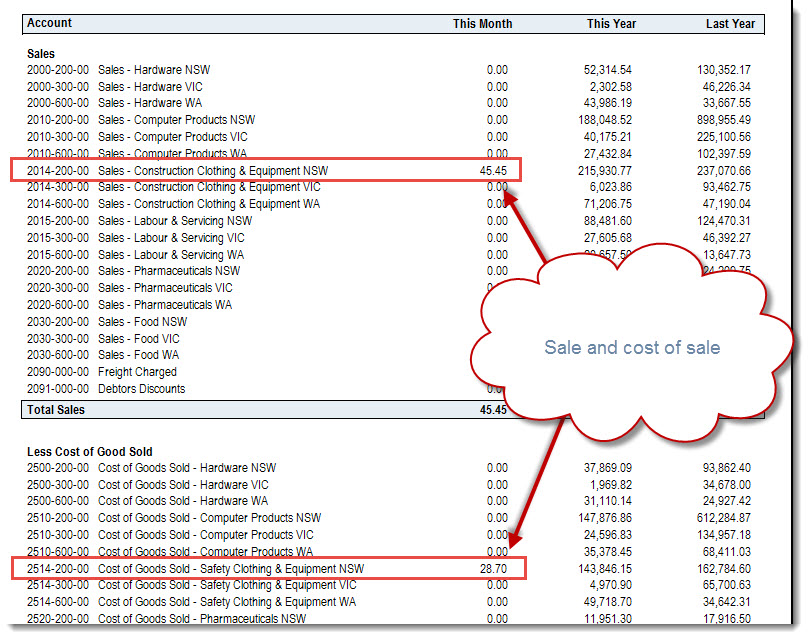Select Sales - Computer Products NSW row
The image size is (808, 639).
(x=389, y=120)
